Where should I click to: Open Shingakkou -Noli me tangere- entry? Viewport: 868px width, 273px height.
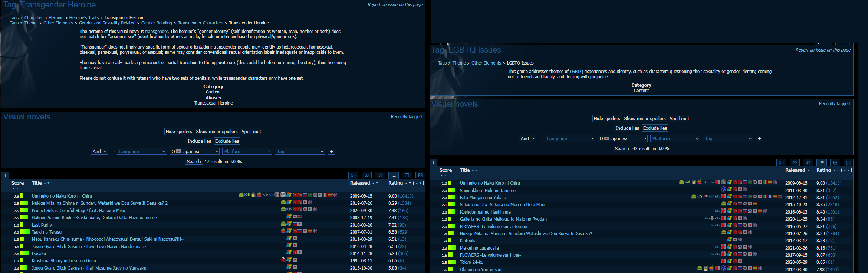(488, 191)
